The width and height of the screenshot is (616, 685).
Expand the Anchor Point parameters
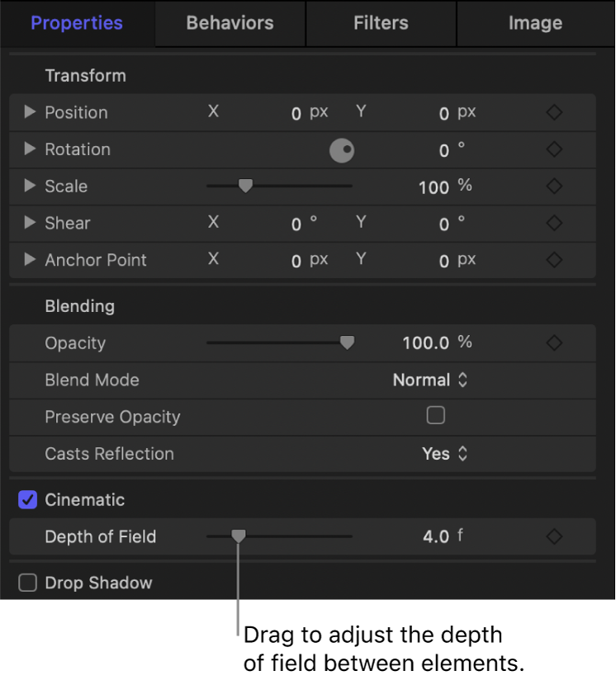pyautogui.click(x=29, y=260)
